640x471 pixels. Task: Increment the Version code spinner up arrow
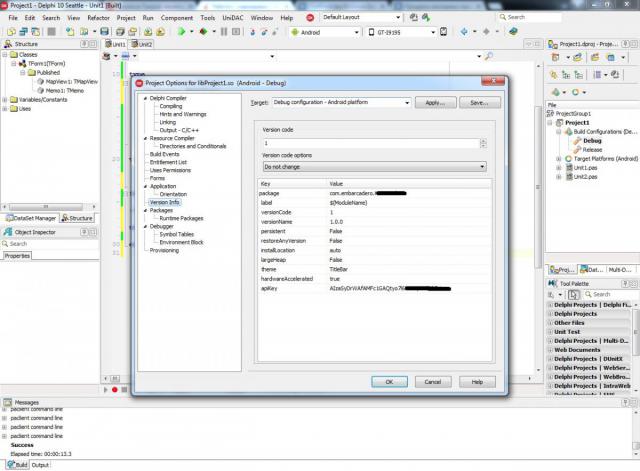pos(483,141)
